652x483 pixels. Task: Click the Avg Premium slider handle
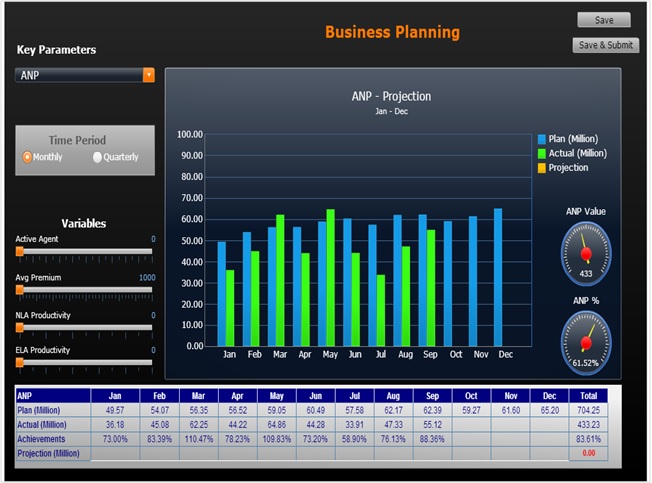19,290
